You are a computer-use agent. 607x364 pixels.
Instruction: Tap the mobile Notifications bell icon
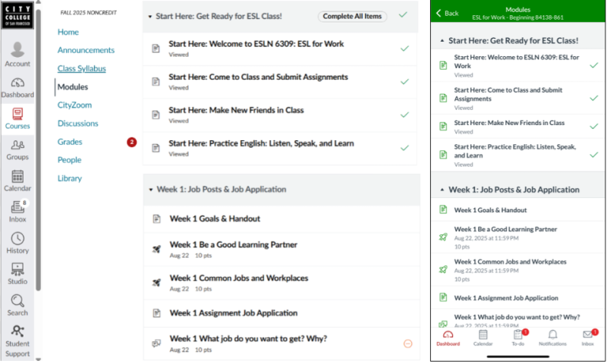(553, 334)
